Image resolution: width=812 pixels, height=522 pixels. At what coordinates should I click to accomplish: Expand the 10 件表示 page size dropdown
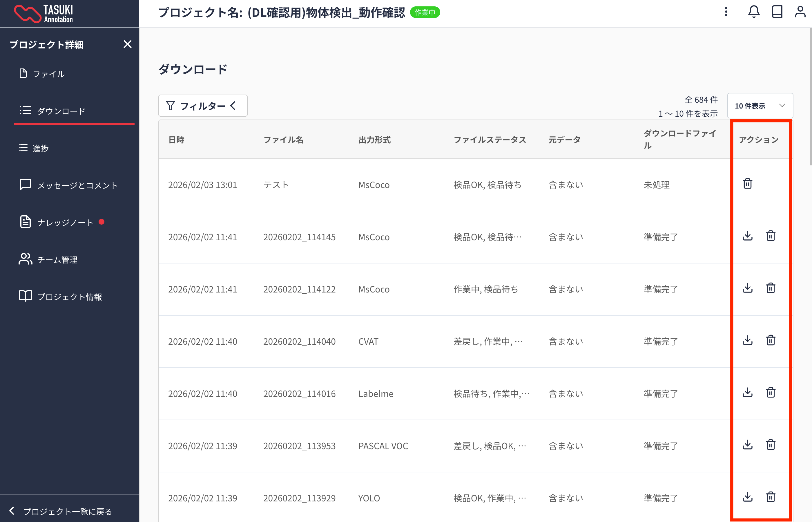click(760, 106)
